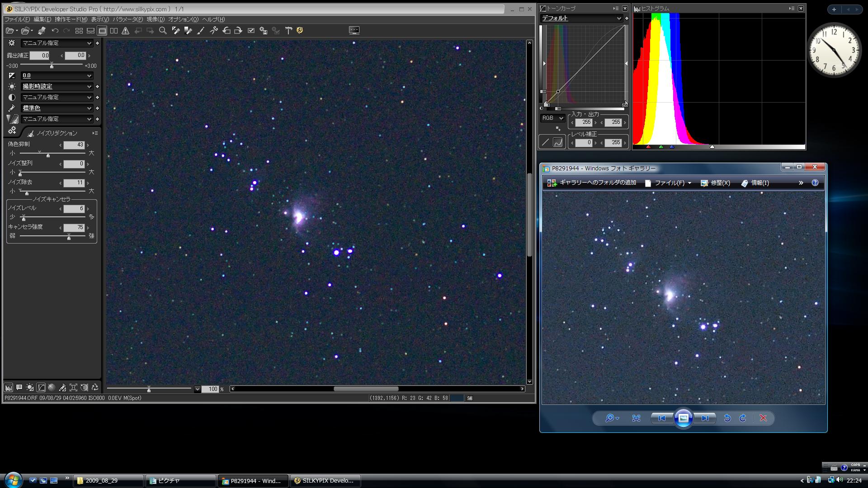Screen dimensions: 868x488
Task: Switch to single preview display mode
Action: click(102, 31)
